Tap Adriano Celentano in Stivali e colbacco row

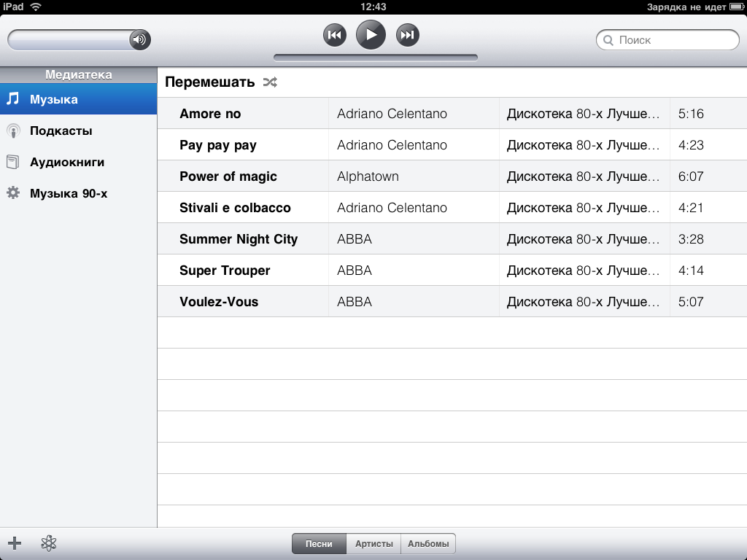(x=392, y=208)
